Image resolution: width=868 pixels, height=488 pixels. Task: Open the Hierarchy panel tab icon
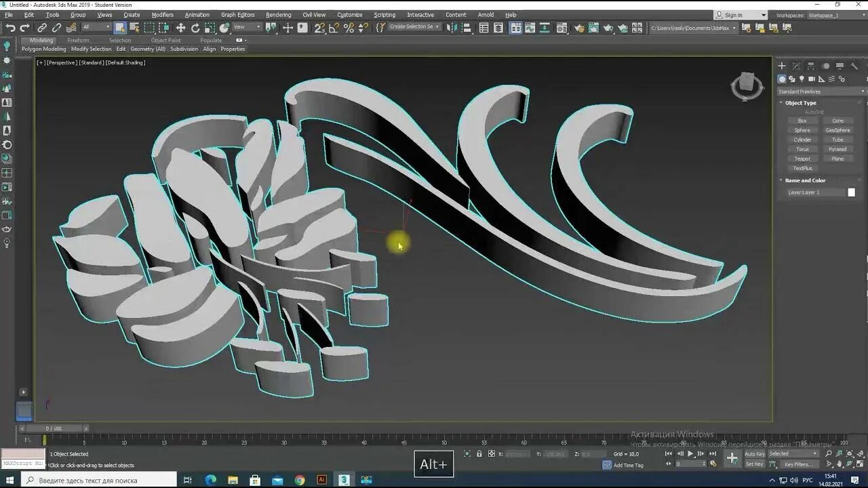(811, 66)
